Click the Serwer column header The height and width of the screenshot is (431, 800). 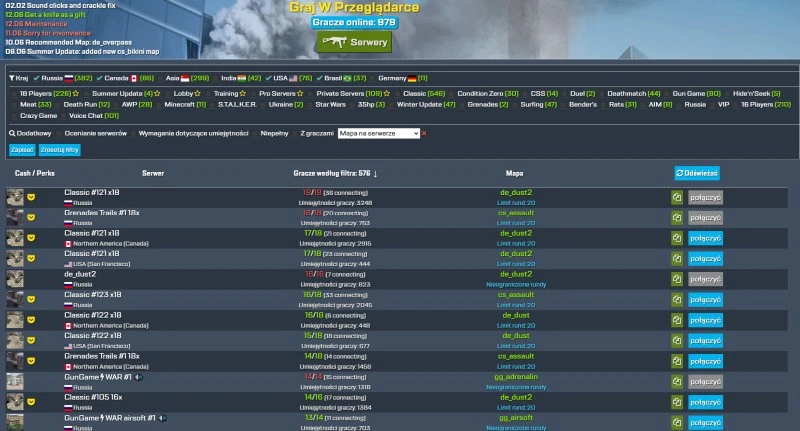153,173
